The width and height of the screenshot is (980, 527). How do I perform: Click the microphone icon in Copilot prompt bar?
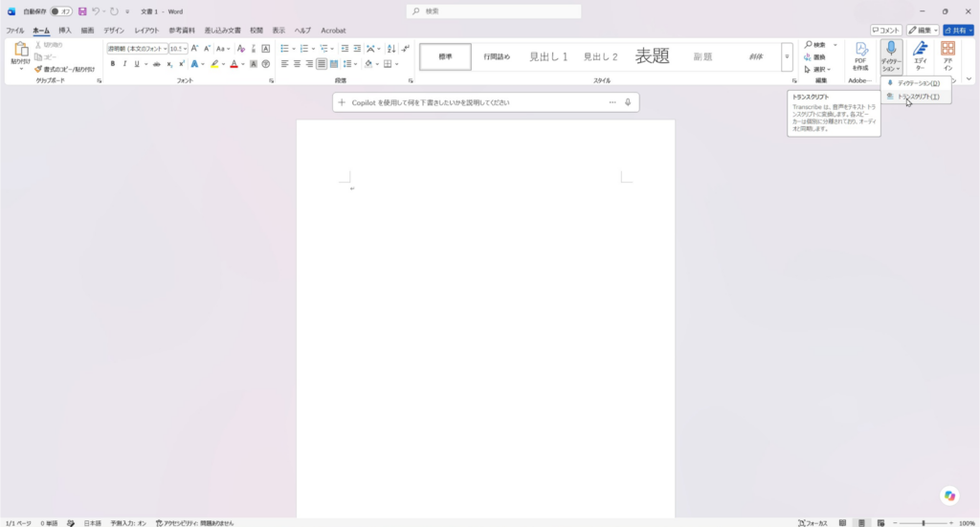point(628,102)
